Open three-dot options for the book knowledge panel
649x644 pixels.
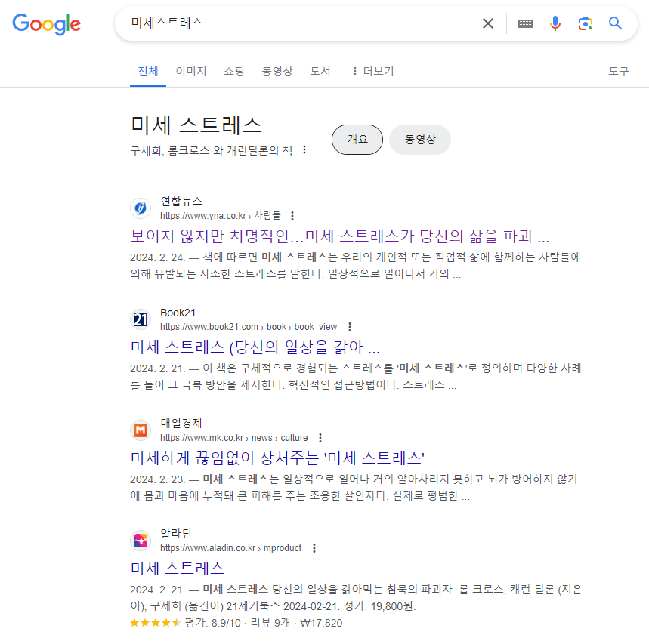pyautogui.click(x=304, y=149)
